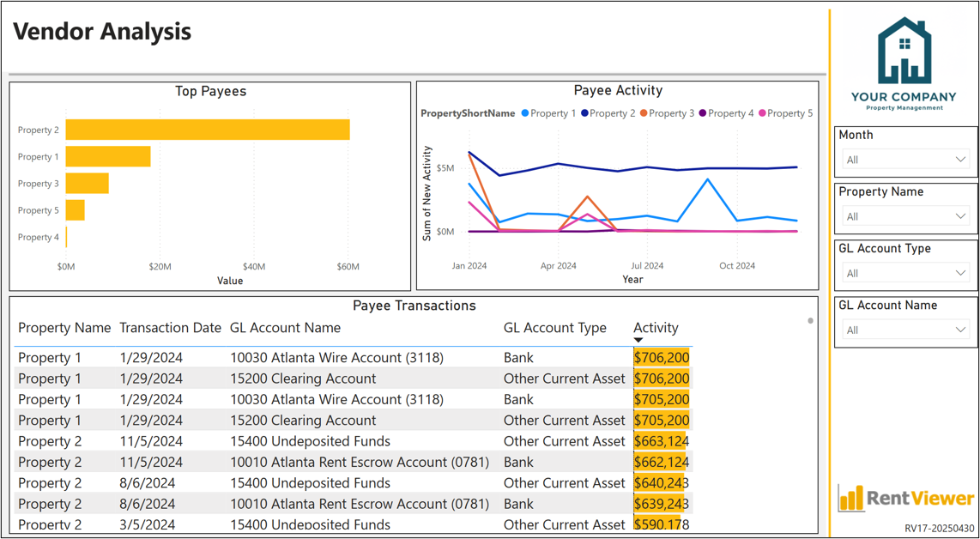Click the Payee Activity chart title
Viewport: 980px width, 539px height.
[618, 91]
